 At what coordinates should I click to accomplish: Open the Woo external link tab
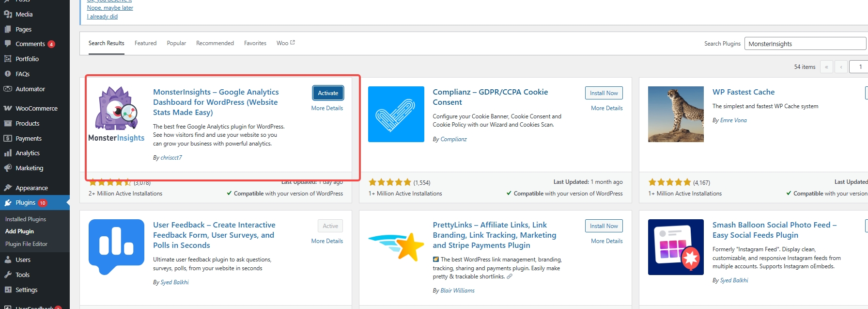(x=285, y=43)
